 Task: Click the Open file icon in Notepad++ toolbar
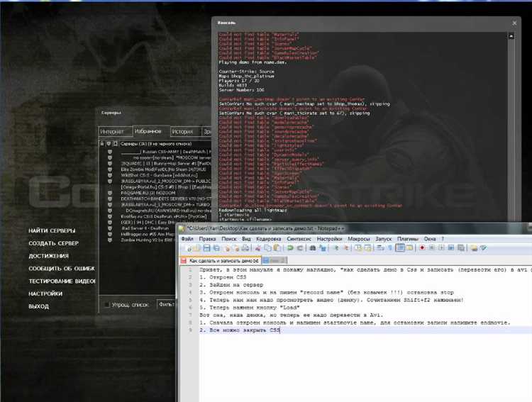point(195,249)
